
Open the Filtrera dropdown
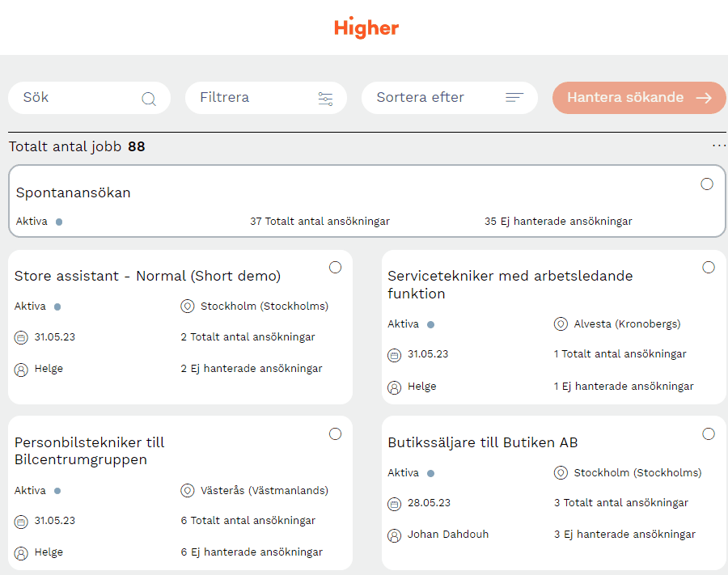(x=266, y=98)
